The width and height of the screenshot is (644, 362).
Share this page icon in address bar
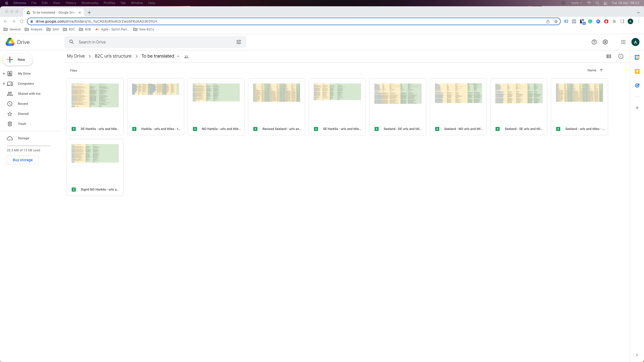(548, 21)
